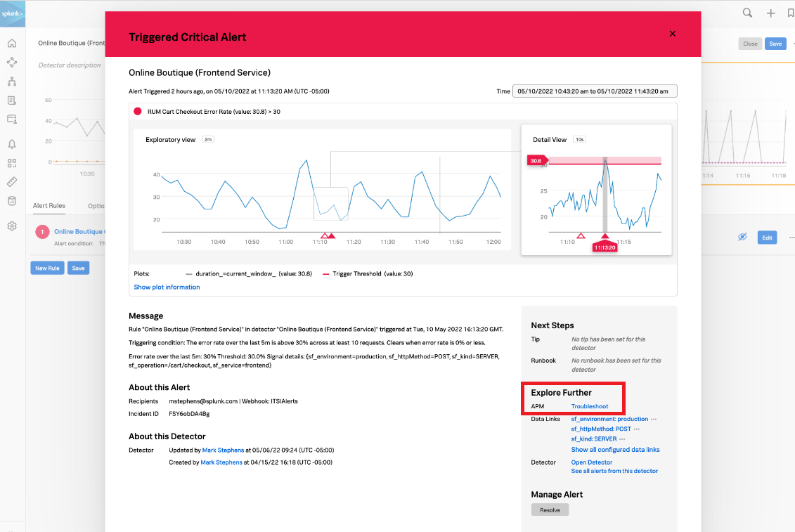Click the Detector description field
Image resolution: width=795 pixels, height=532 pixels.
(x=70, y=65)
